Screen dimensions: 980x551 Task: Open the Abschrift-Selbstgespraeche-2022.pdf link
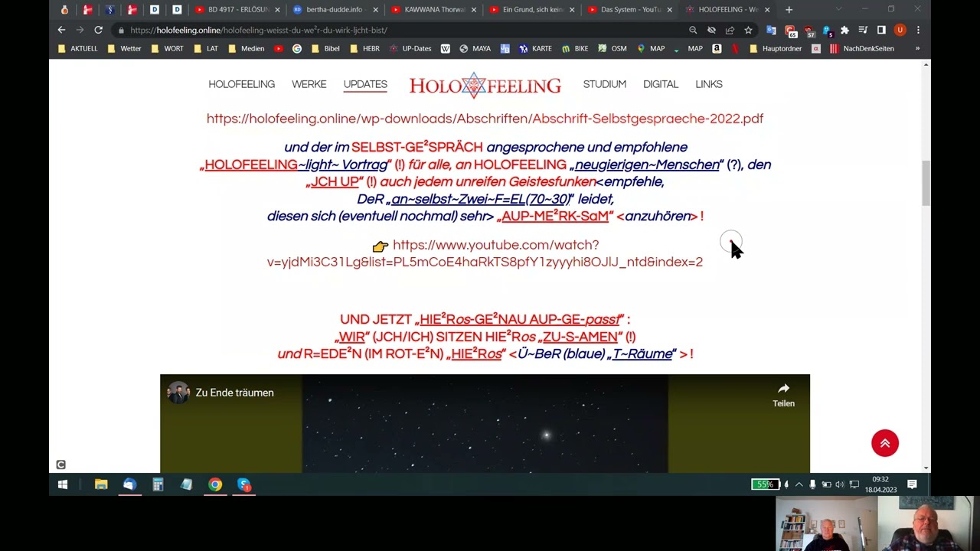[x=485, y=119]
